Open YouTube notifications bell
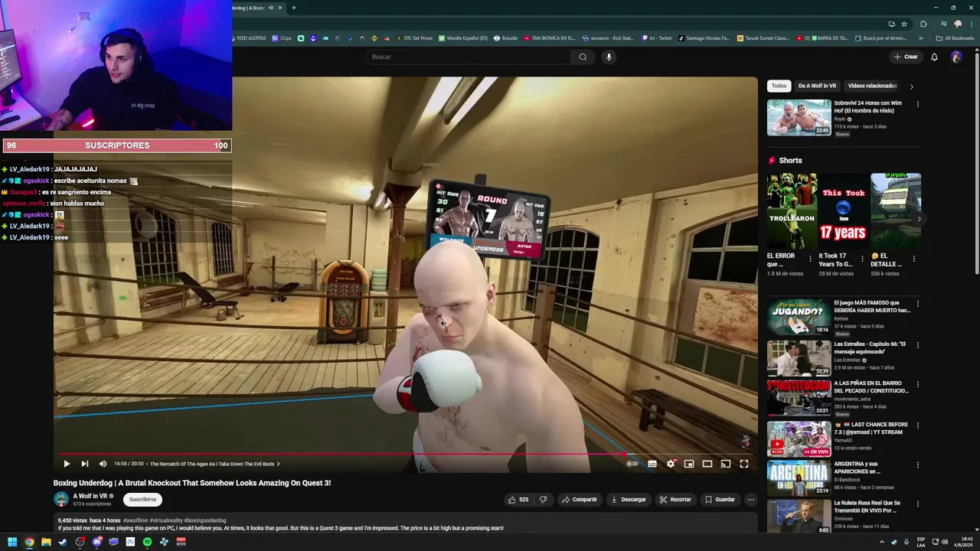980x551 pixels. click(x=934, y=57)
